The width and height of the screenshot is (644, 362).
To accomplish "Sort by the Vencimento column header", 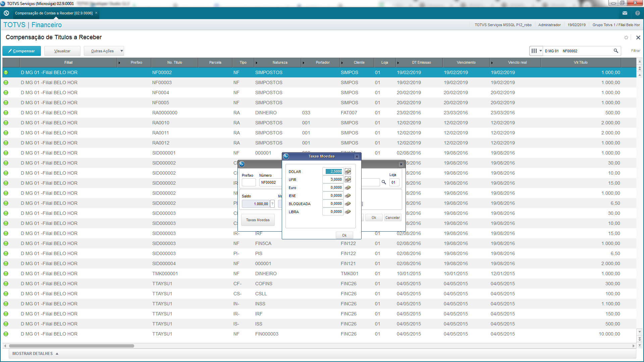I will tap(466, 62).
